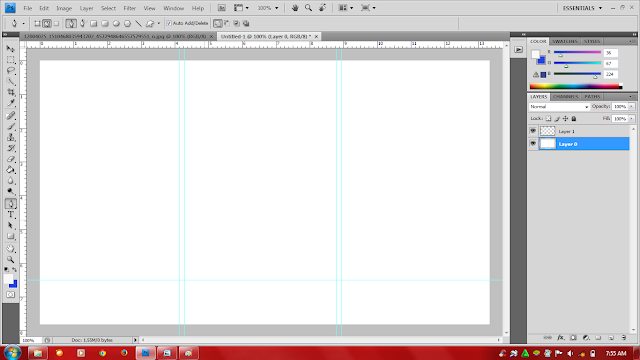Open the Fill slider arrow
This screenshot has height=360, width=640.
631,118
